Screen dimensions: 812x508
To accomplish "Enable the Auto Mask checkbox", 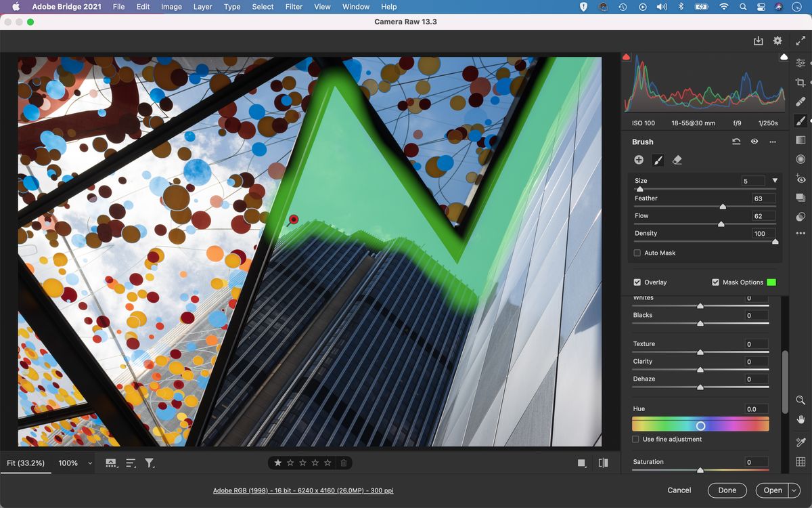I will coord(637,253).
